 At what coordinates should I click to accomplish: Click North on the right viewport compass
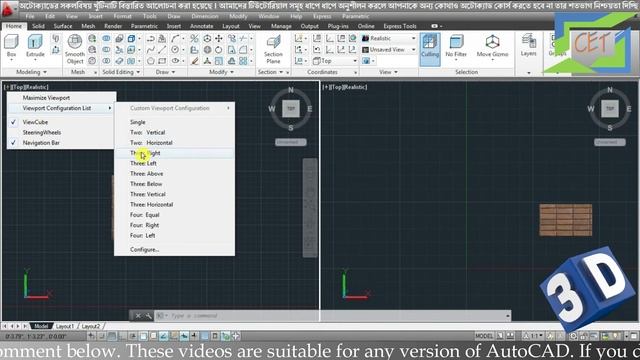point(610,90)
